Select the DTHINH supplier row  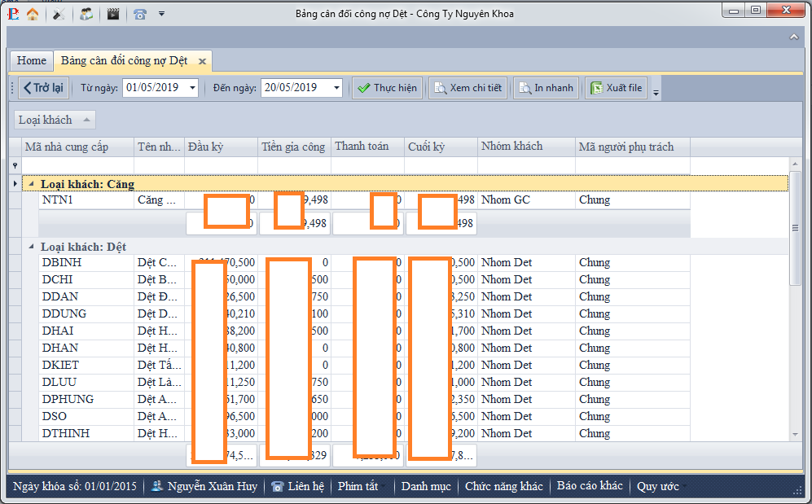tap(364, 434)
